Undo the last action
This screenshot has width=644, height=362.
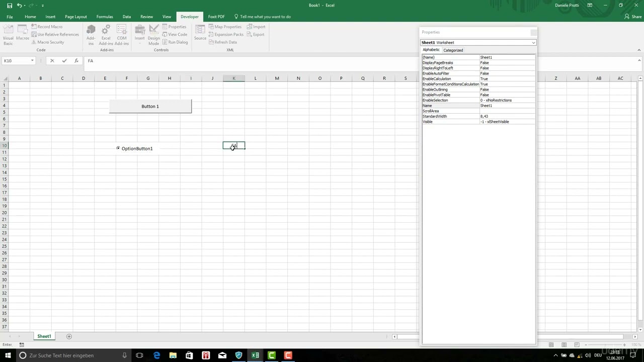coord(19,5)
